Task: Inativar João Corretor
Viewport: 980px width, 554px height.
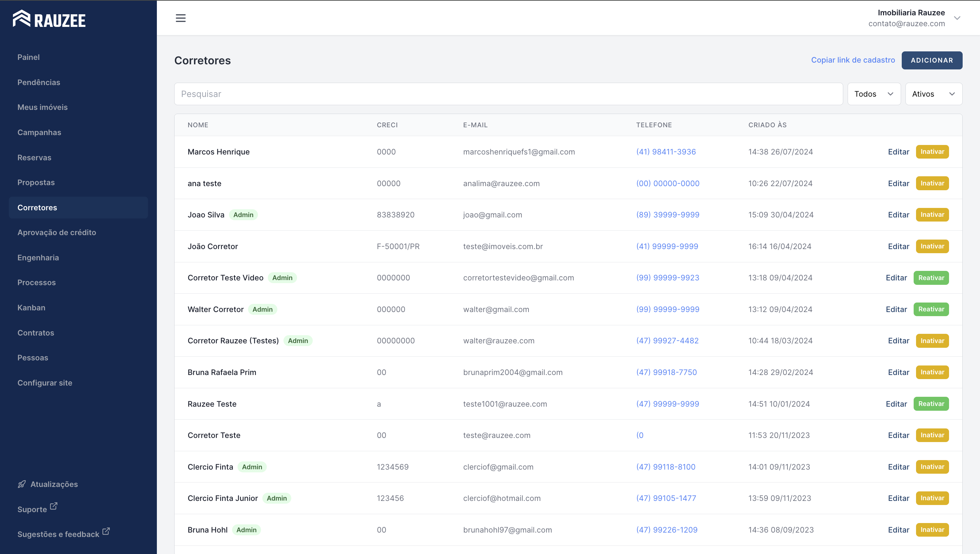Action: (932, 246)
